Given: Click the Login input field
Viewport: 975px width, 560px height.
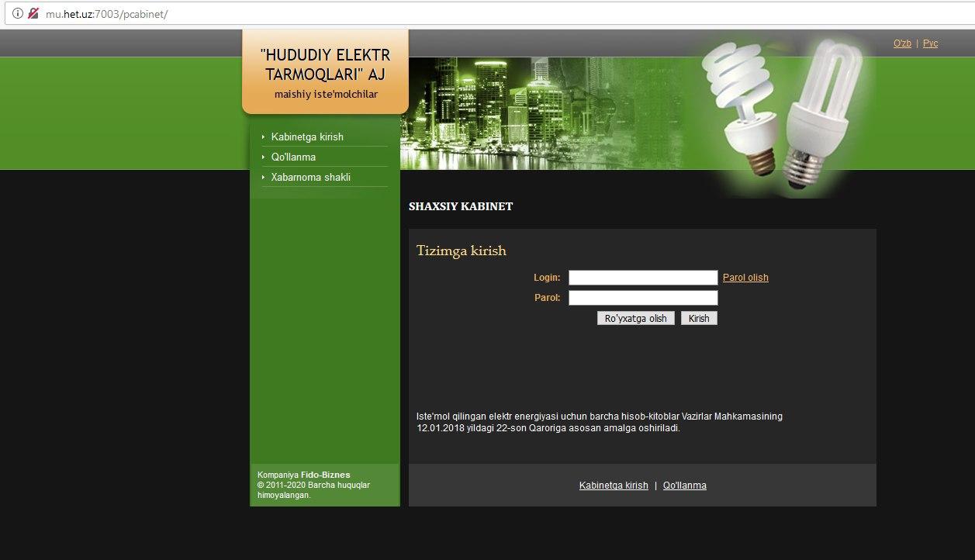Looking at the screenshot, I should [643, 278].
